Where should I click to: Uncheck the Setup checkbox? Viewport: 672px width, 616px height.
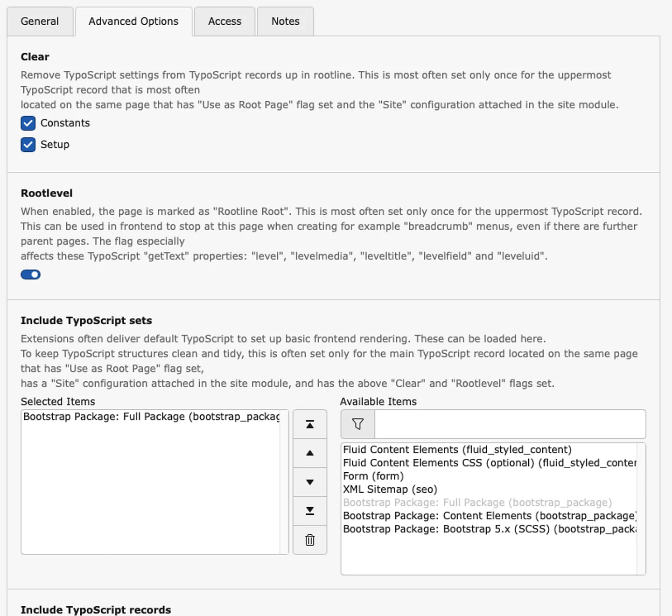pyautogui.click(x=28, y=145)
